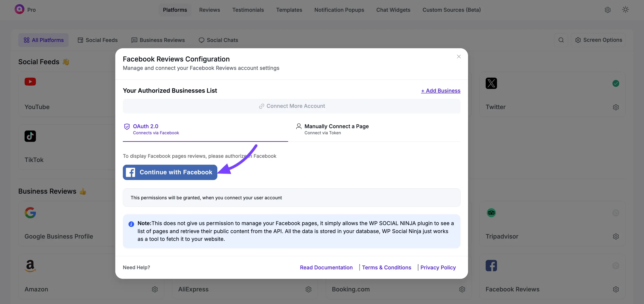Viewport: 644px width, 304px height.
Task: Close the Facebook Reviews Configuration dialog
Action: click(x=459, y=57)
